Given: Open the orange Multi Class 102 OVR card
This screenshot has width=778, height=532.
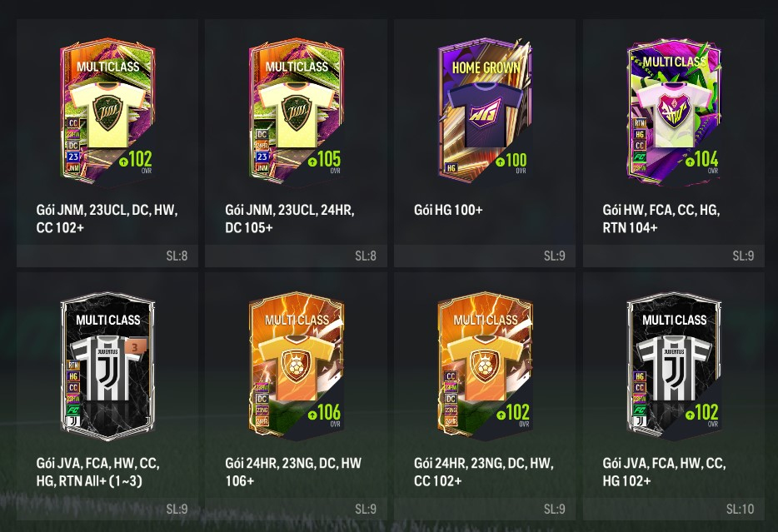Looking at the screenshot, I should (x=486, y=365).
